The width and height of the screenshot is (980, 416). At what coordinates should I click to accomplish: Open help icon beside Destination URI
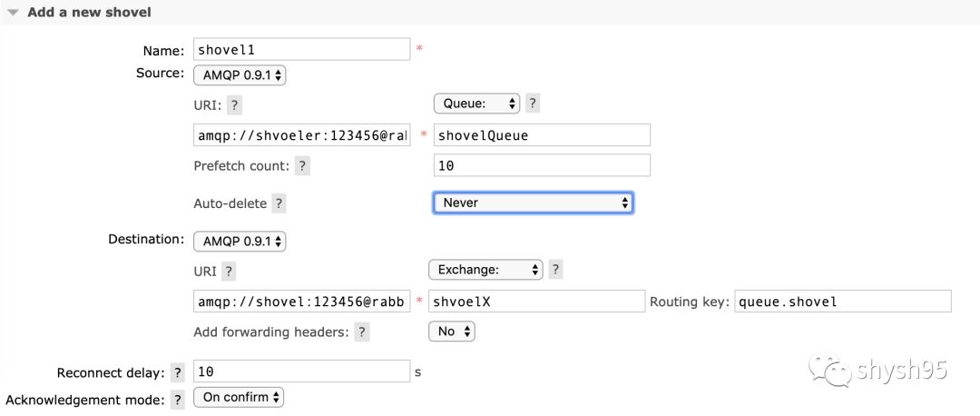pos(230,272)
